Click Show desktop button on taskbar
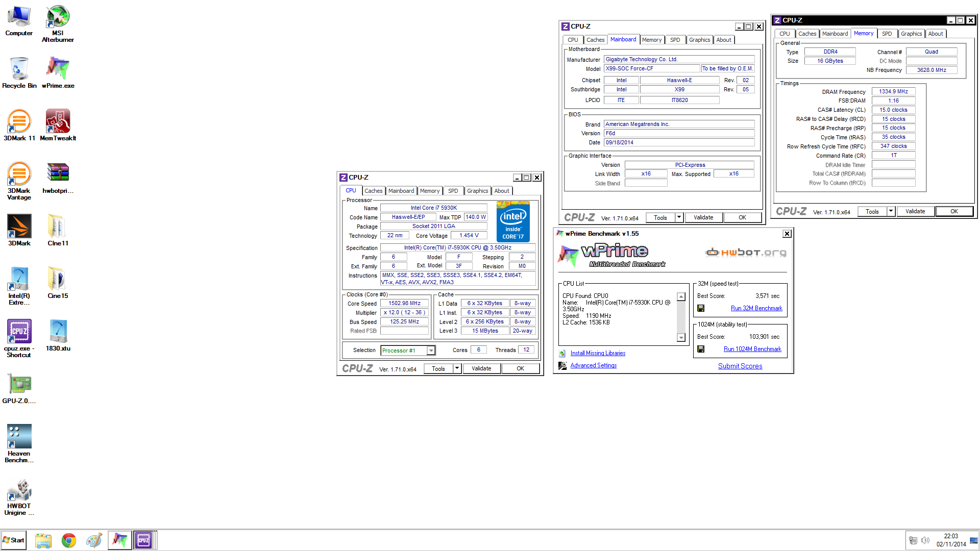This screenshot has height=551, width=980. [974, 540]
